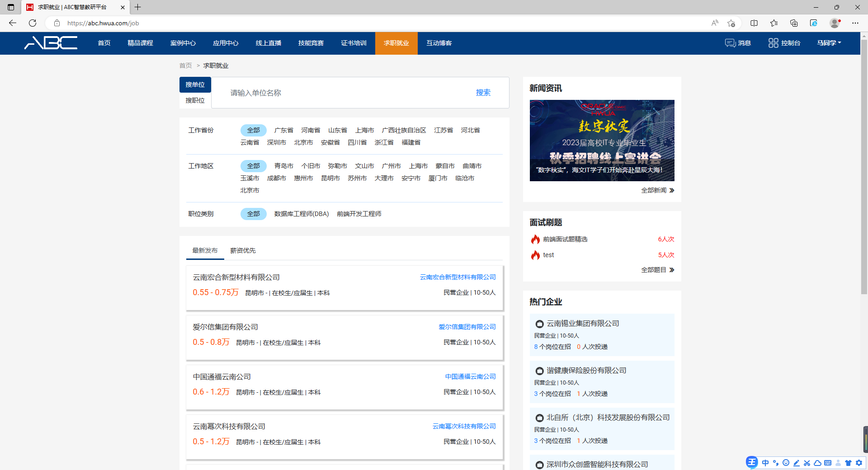Open the Favorites list icon

coord(774,23)
